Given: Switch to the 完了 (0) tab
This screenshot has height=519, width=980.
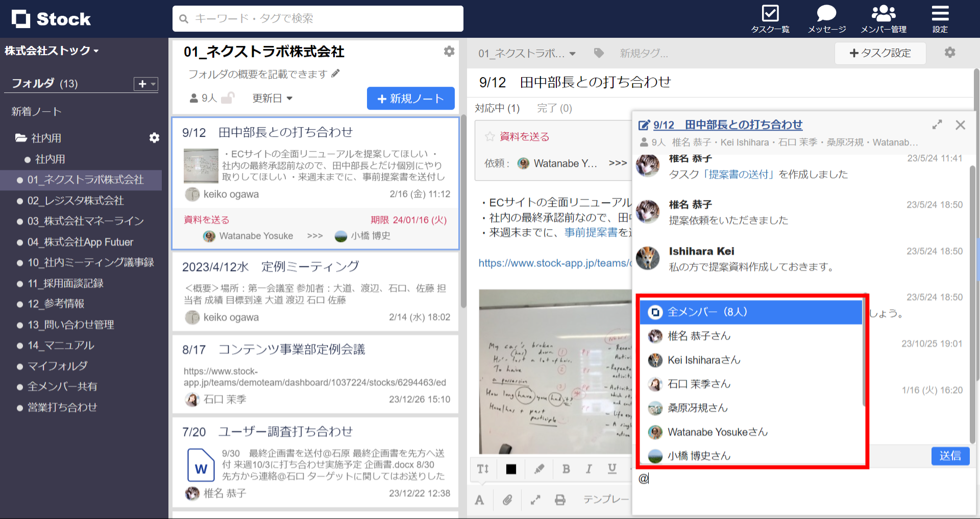Looking at the screenshot, I should pos(554,108).
